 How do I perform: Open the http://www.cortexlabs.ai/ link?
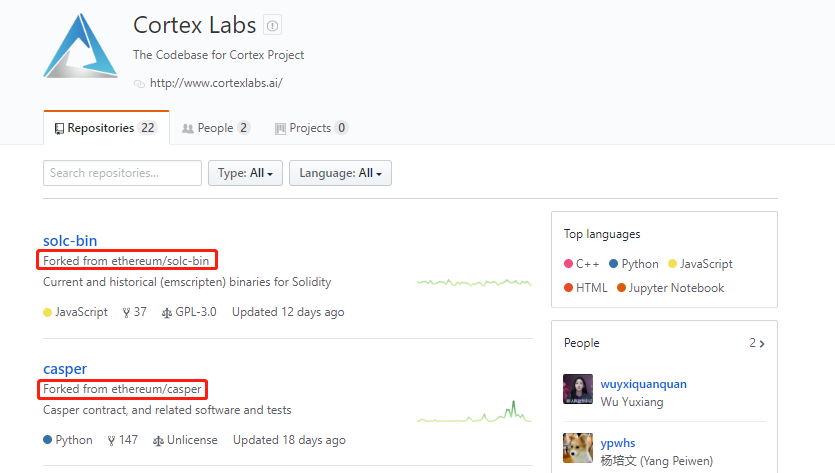point(216,83)
